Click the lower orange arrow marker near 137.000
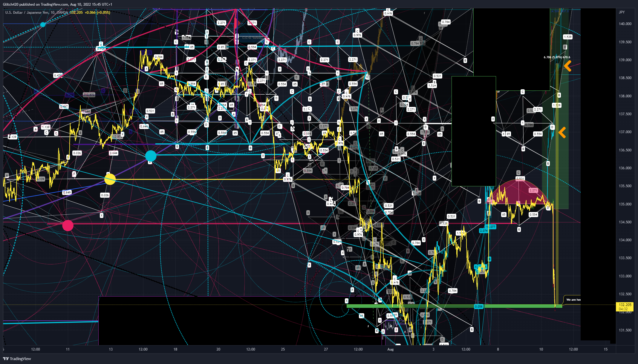 pos(562,133)
